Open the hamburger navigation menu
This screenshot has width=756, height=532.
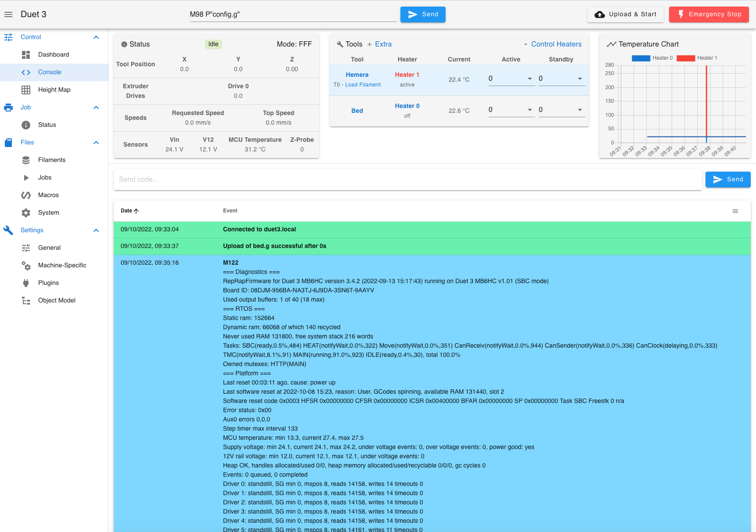click(8, 14)
